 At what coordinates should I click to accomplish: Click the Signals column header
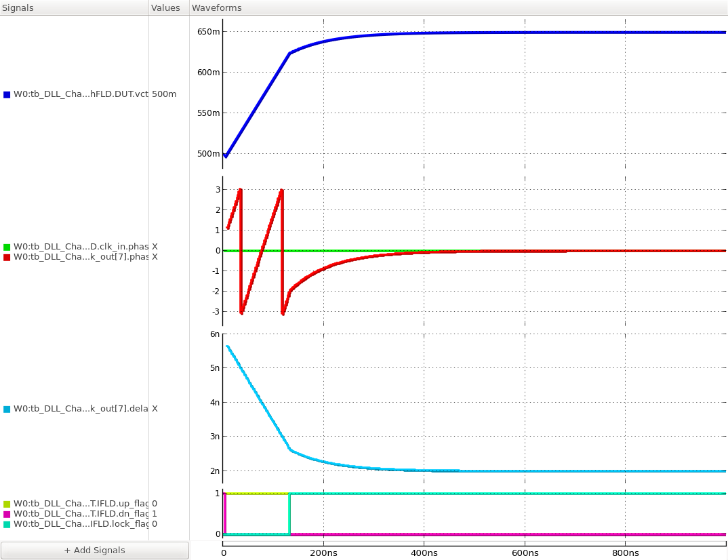coord(18,7)
